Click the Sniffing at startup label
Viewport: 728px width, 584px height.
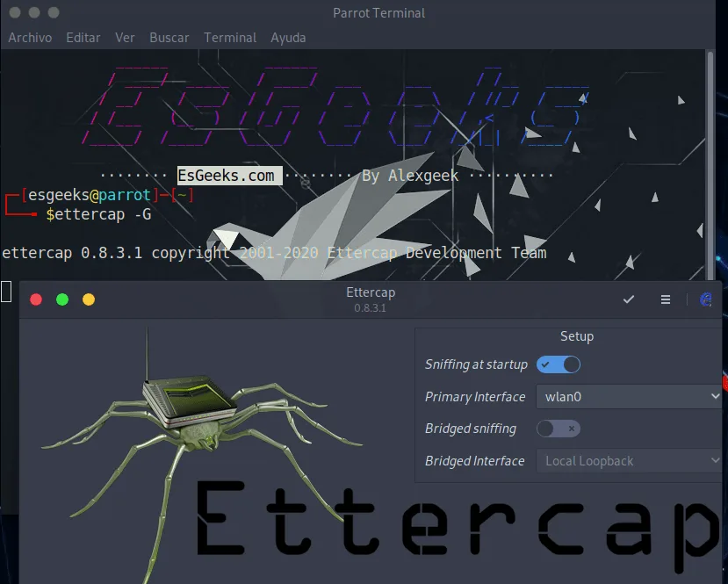click(476, 364)
